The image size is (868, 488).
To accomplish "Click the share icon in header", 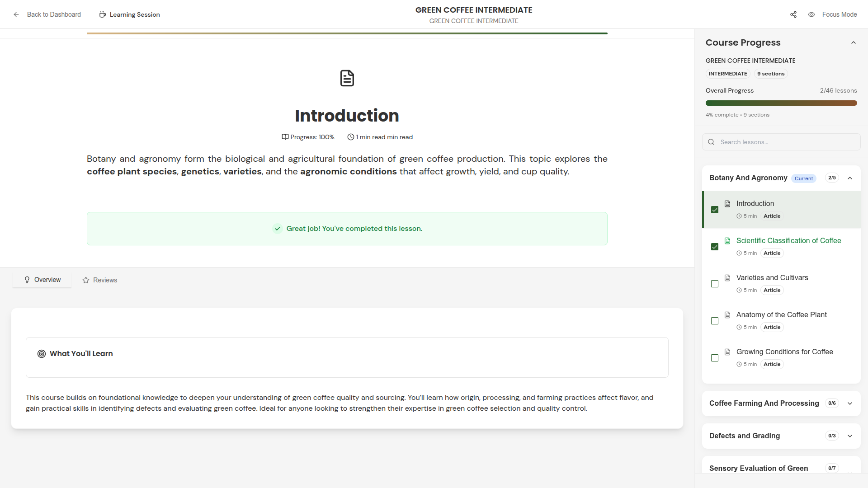I will click(793, 14).
